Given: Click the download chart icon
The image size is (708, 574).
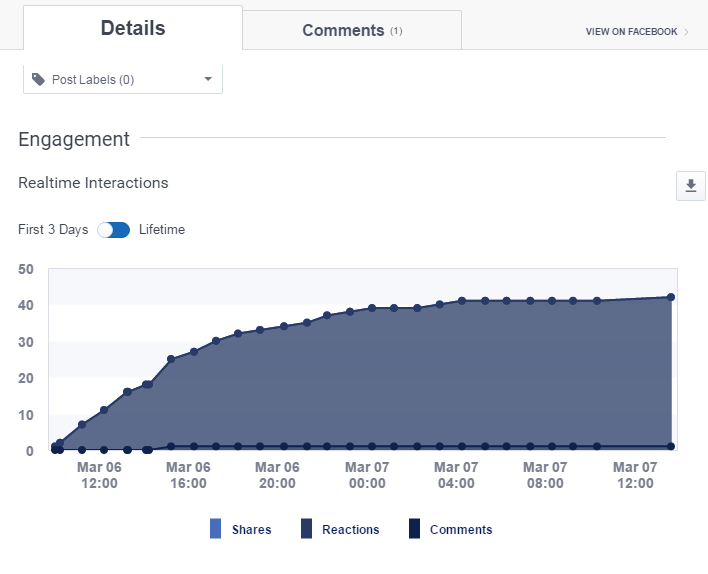Looking at the screenshot, I should pos(690,186).
